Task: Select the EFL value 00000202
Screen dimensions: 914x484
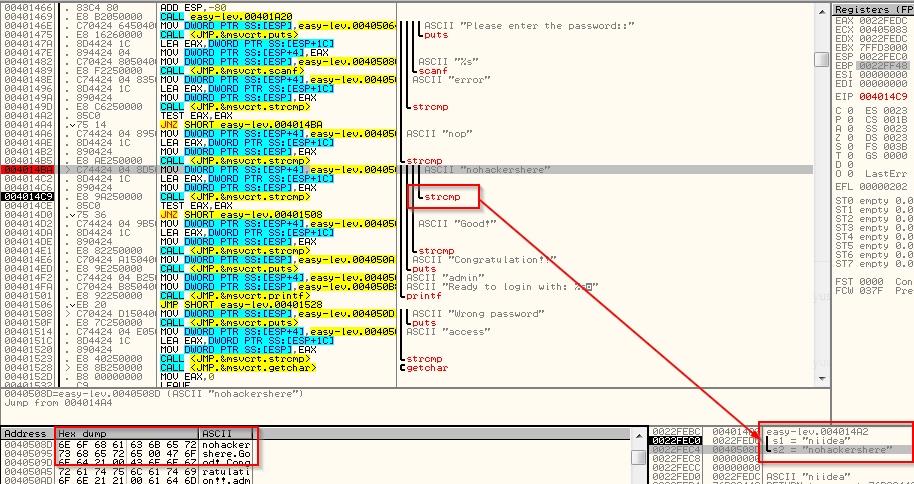Action: tap(883, 187)
